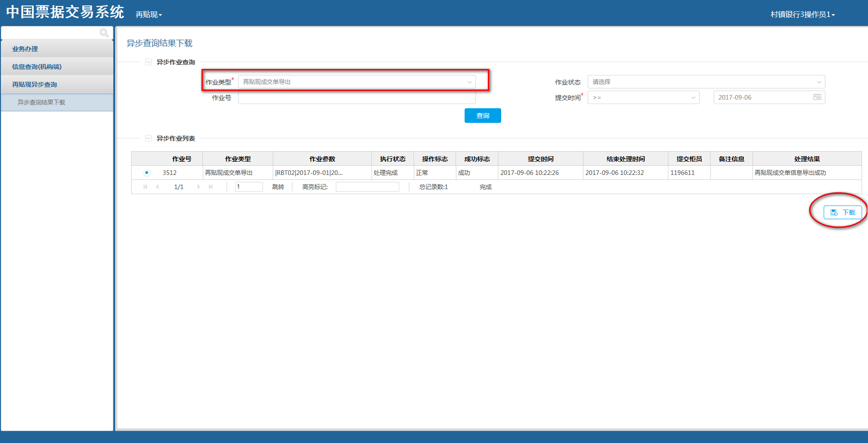This screenshot has width=868, height=443.
Task: Click the 查询 button
Action: (x=483, y=116)
